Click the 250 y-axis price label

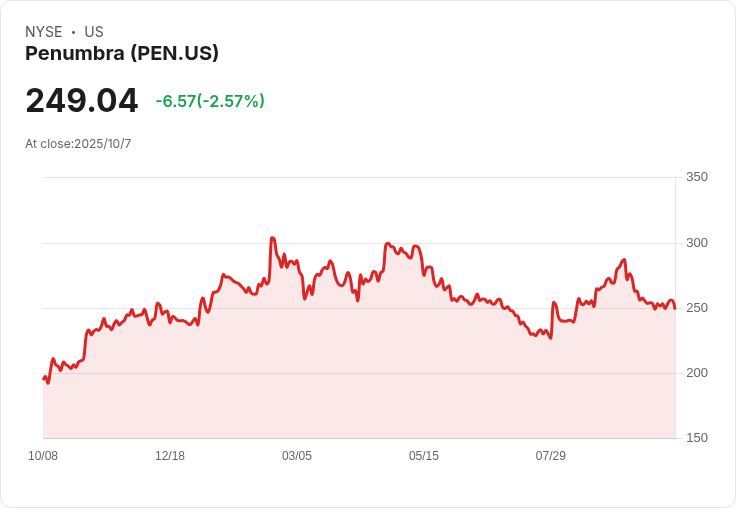pyautogui.click(x=696, y=308)
